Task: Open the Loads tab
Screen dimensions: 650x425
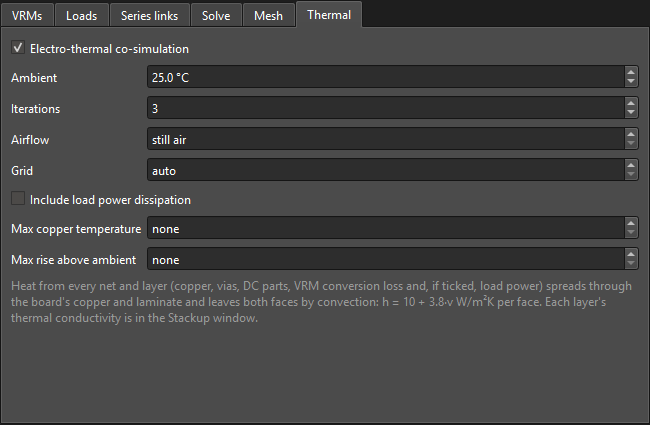Action: [x=82, y=16]
